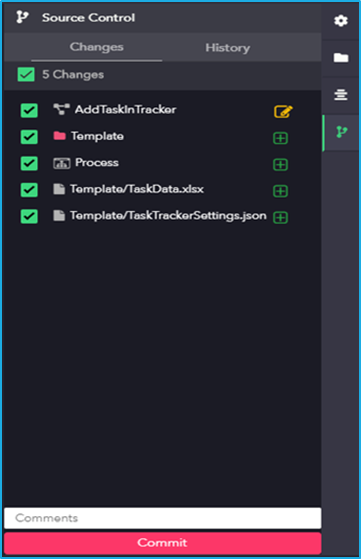This screenshot has width=361, height=559.
Task: Switch to the History tab
Action: pyautogui.click(x=227, y=47)
